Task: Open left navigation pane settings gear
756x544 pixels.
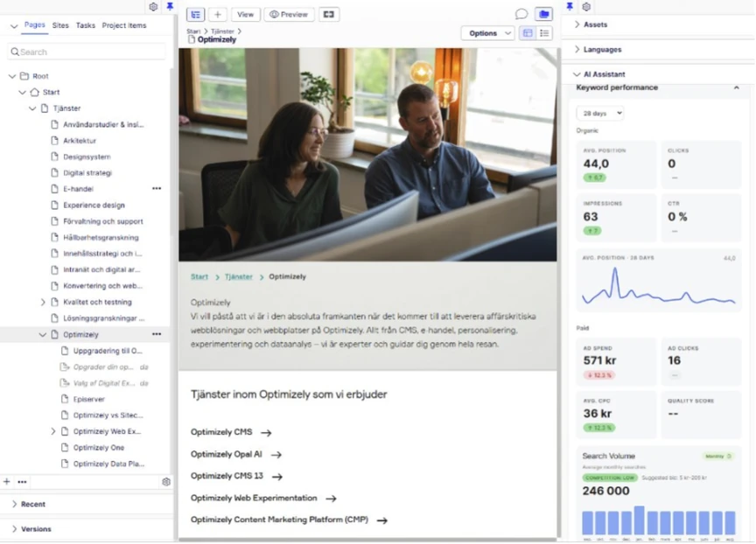Action: coord(153,7)
